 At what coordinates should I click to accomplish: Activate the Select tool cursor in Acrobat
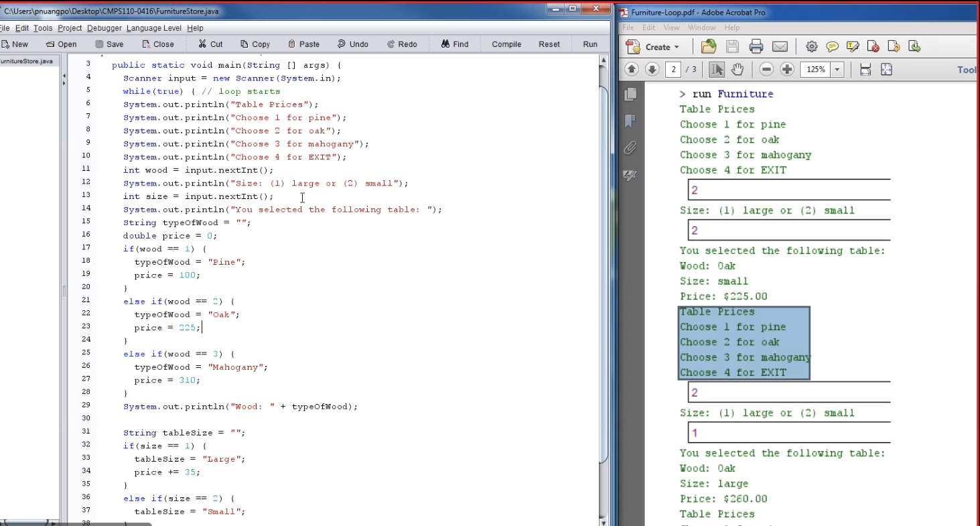(x=717, y=70)
